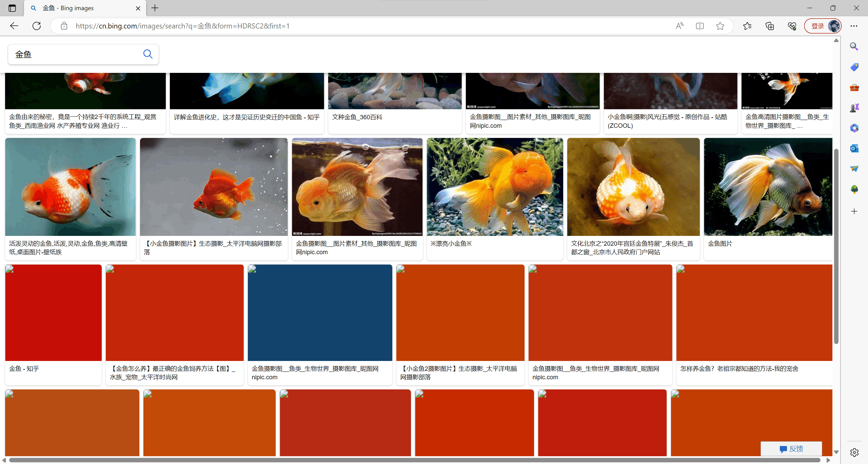Open link 文化北京之2020年宫廷金鱼特展
Image resolution: width=868 pixels, height=464 pixels.
632,248
